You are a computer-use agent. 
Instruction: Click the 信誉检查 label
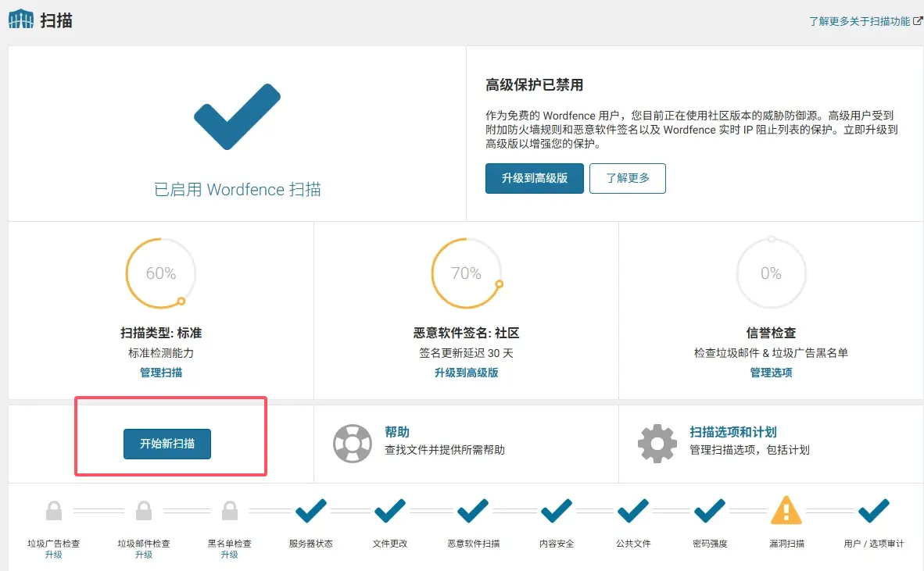(772, 334)
